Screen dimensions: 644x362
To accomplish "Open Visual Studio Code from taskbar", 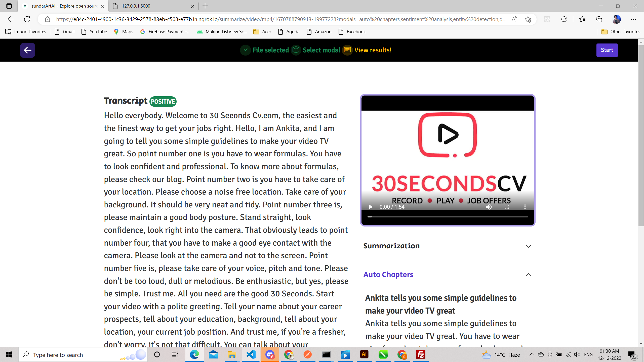I will [x=251, y=355].
